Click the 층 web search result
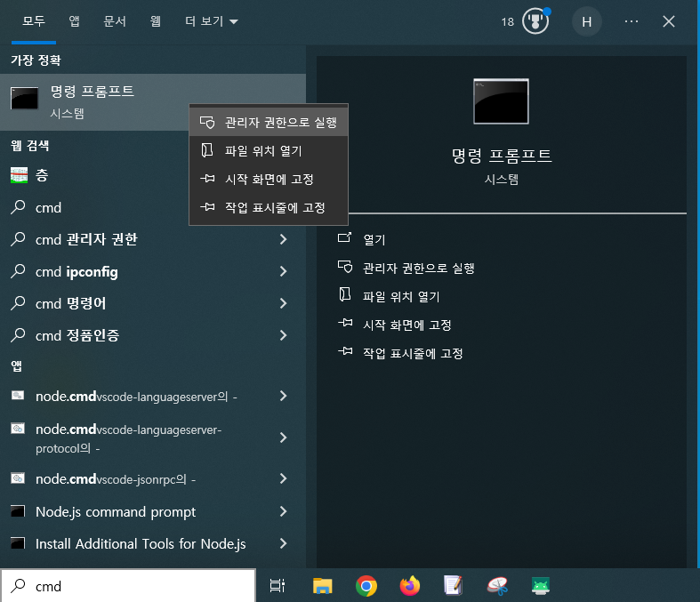The width and height of the screenshot is (700, 602). (x=153, y=175)
